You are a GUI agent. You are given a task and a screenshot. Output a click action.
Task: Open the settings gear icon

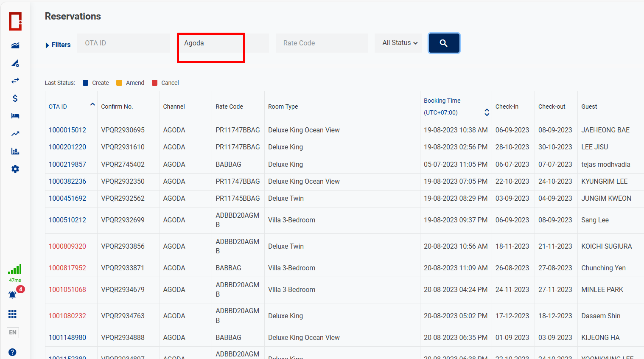[15, 169]
